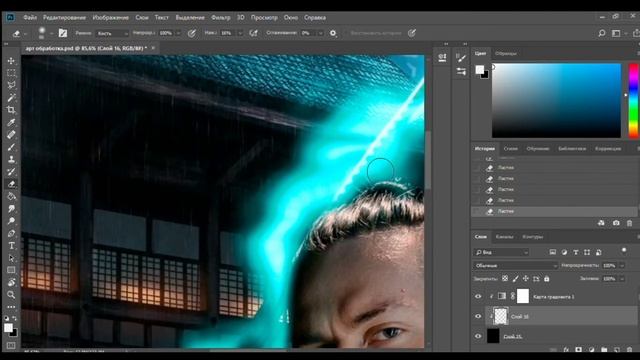Image resolution: width=640 pixels, height=360 pixels.
Task: Open the eraser tool preset arrow
Action: point(25,33)
